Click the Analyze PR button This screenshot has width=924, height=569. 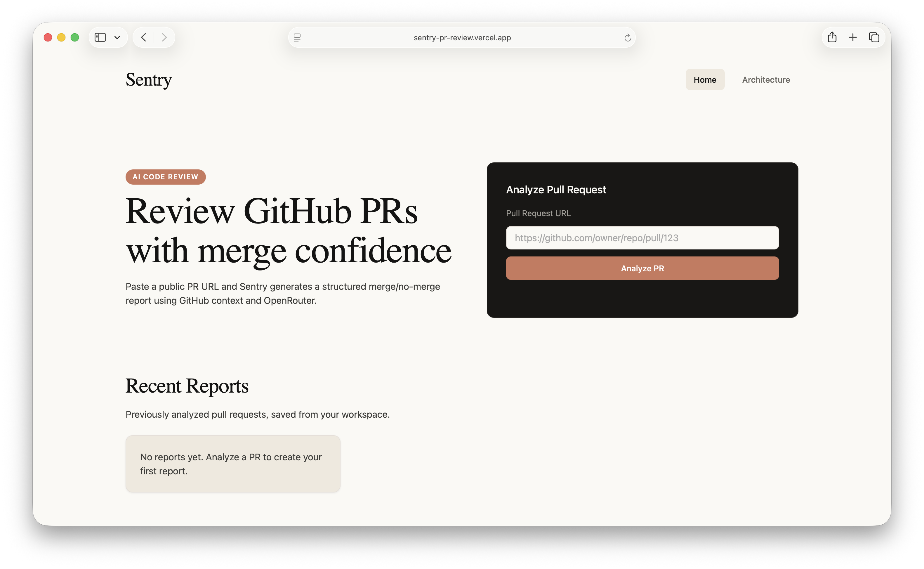(x=642, y=268)
